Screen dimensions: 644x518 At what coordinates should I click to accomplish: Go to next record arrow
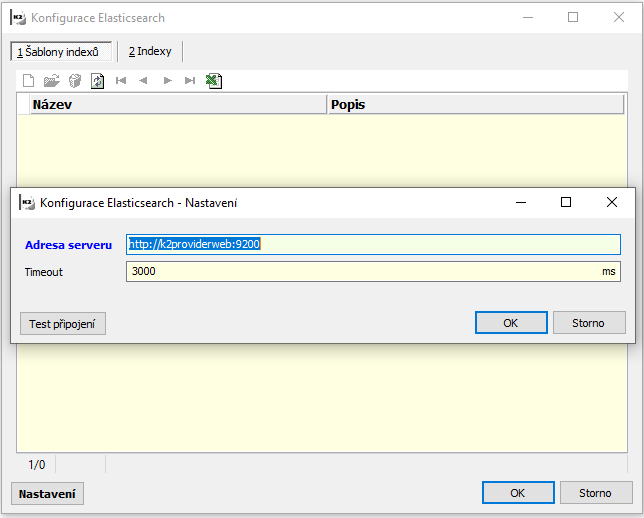[168, 81]
